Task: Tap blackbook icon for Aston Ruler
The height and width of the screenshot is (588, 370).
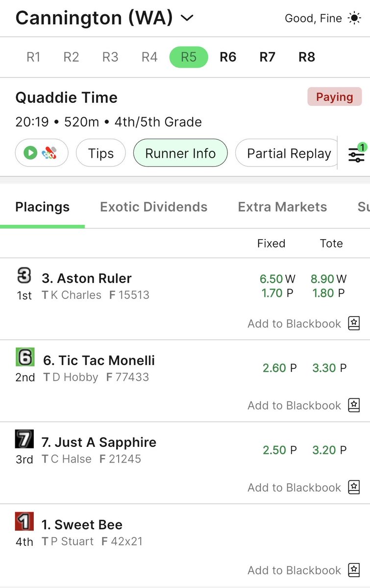Action: point(354,323)
